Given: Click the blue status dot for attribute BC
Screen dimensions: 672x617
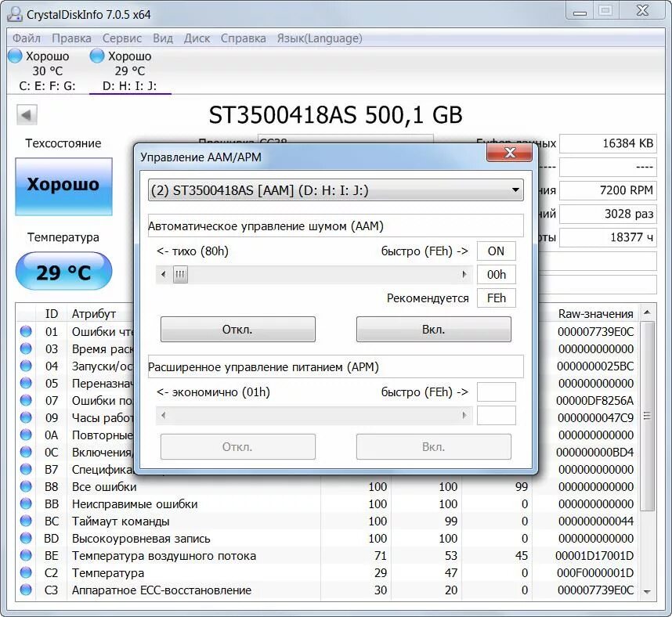Looking at the screenshot, I should (26, 521).
